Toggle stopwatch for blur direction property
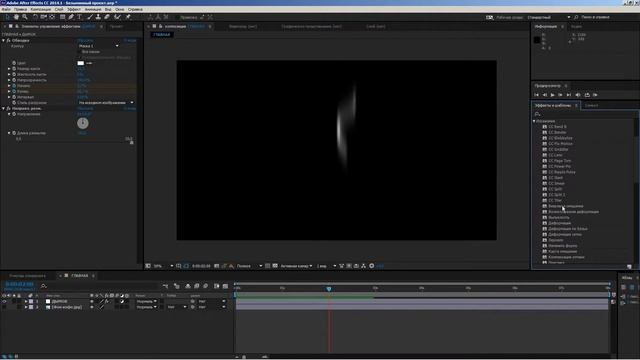This screenshot has height=360, width=640. tap(14, 114)
